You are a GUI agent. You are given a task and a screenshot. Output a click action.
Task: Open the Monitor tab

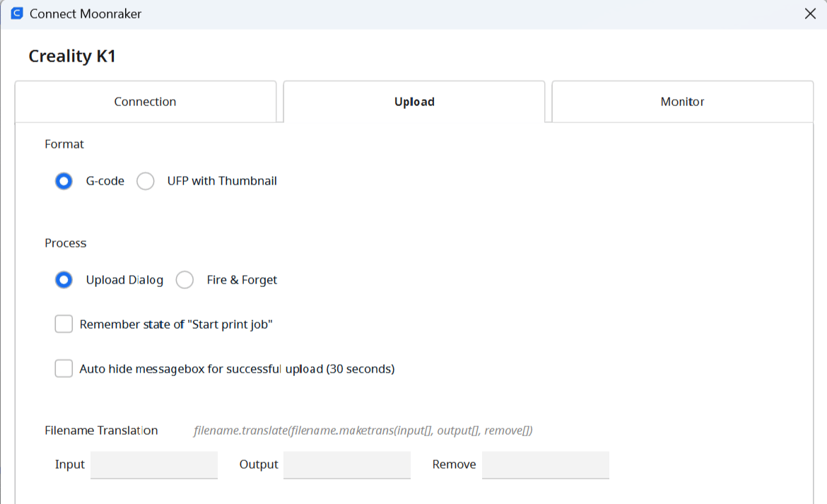(683, 102)
